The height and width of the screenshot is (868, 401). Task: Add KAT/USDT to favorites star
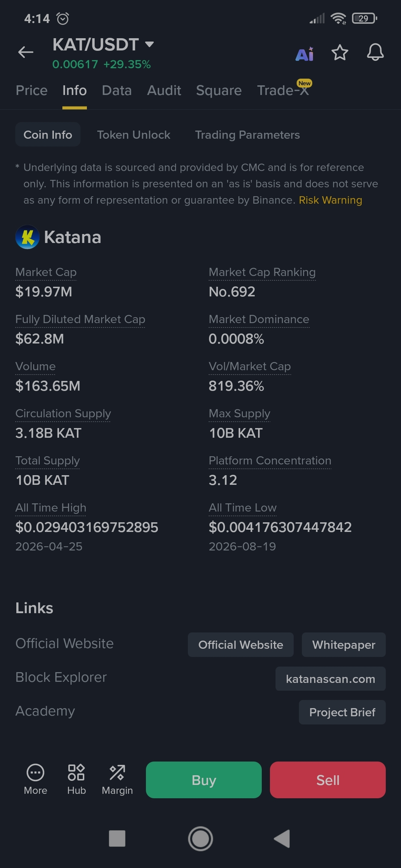[x=340, y=52]
